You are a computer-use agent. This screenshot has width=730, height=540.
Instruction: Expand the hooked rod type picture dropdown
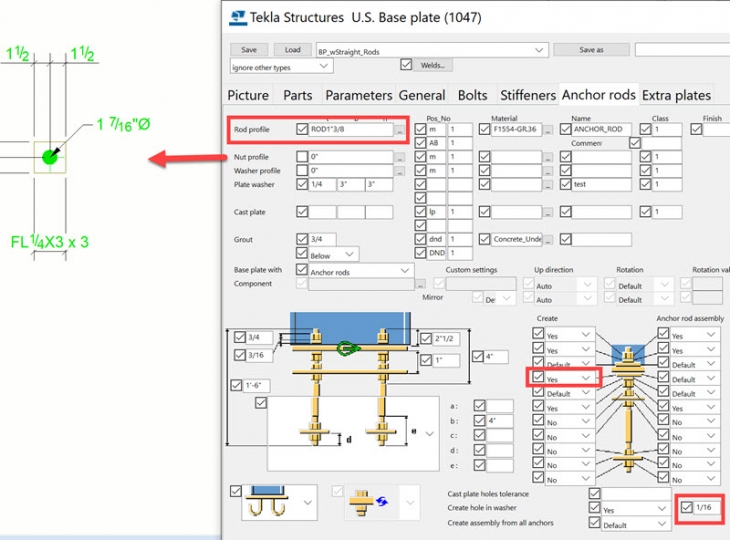pyautogui.click(x=307, y=502)
